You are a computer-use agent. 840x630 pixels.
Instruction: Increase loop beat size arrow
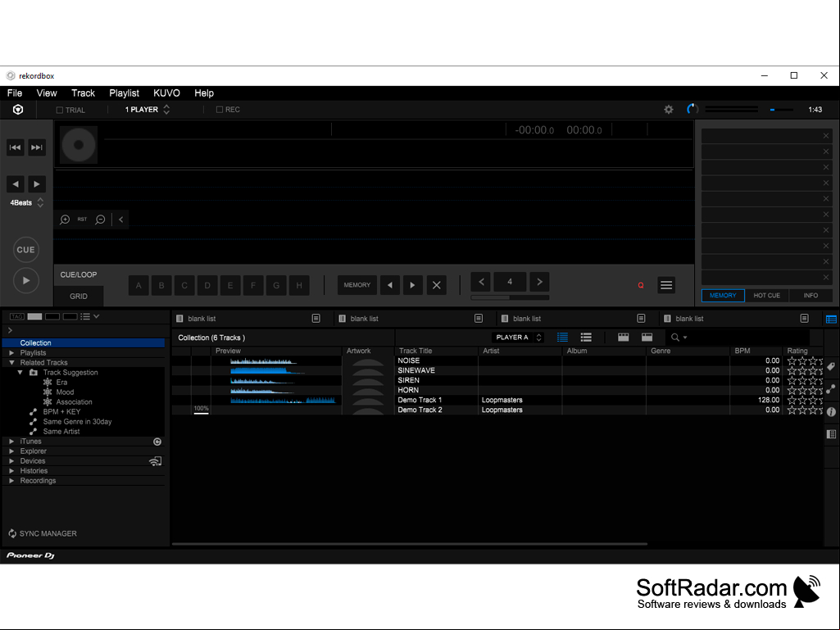tap(539, 282)
